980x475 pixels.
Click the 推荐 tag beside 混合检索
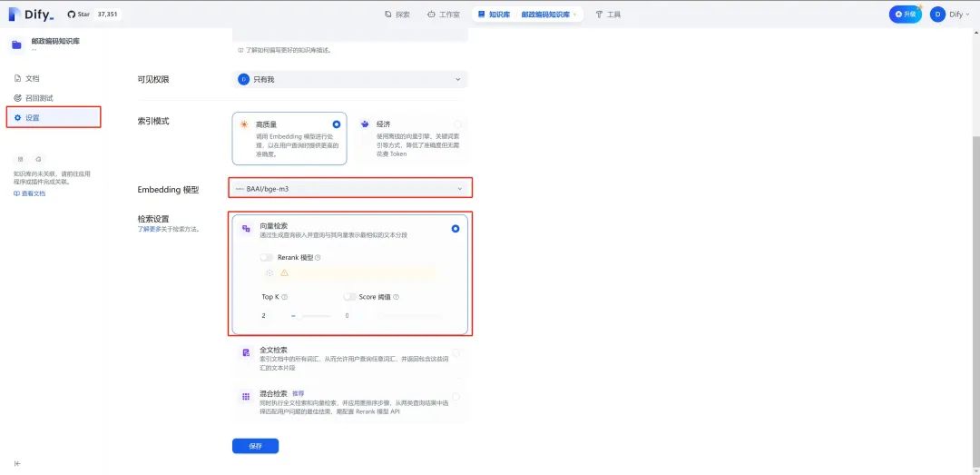299,393
